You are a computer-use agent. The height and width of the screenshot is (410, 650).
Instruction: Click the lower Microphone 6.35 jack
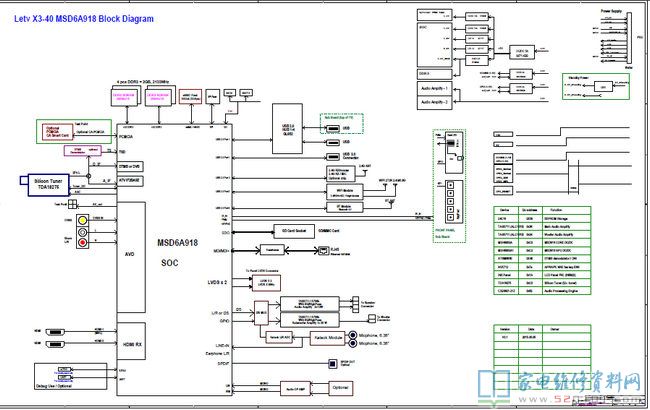tap(353, 343)
